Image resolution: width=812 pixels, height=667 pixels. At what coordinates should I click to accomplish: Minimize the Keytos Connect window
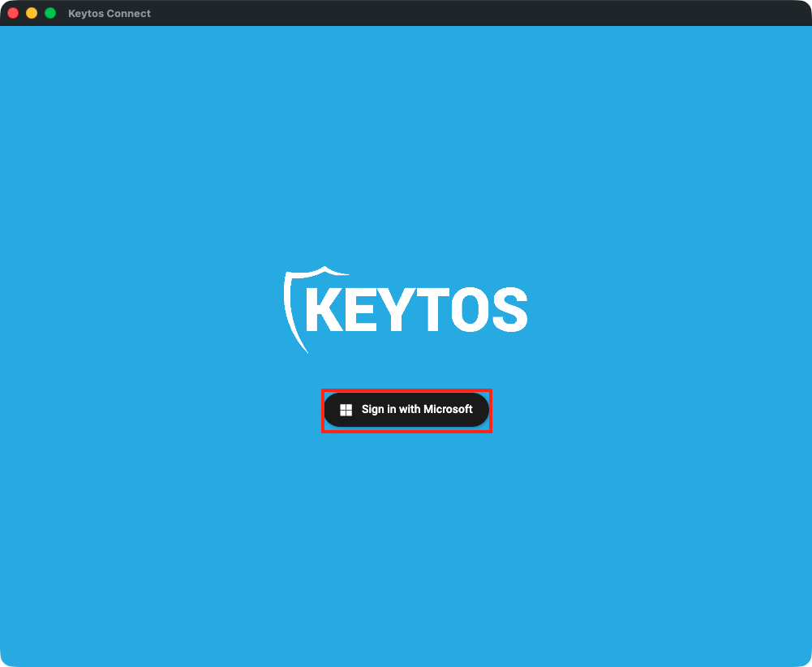tap(32, 13)
